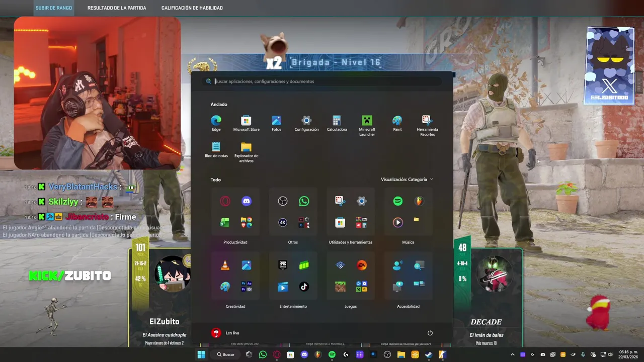Open Len Rva user account menu
The height and width of the screenshot is (362, 644).
click(225, 333)
